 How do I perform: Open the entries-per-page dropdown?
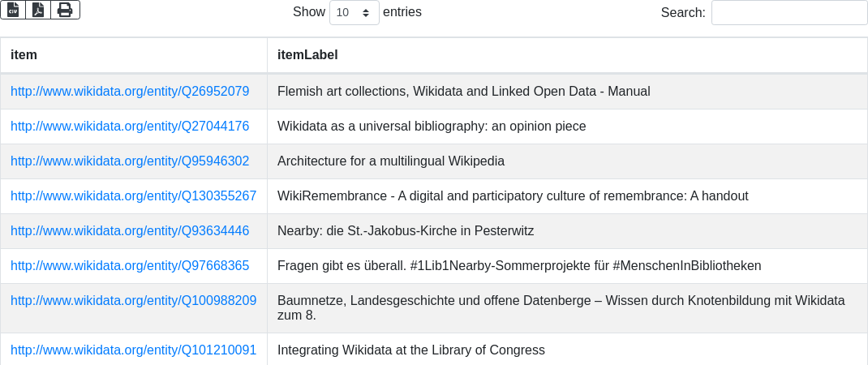click(x=355, y=13)
